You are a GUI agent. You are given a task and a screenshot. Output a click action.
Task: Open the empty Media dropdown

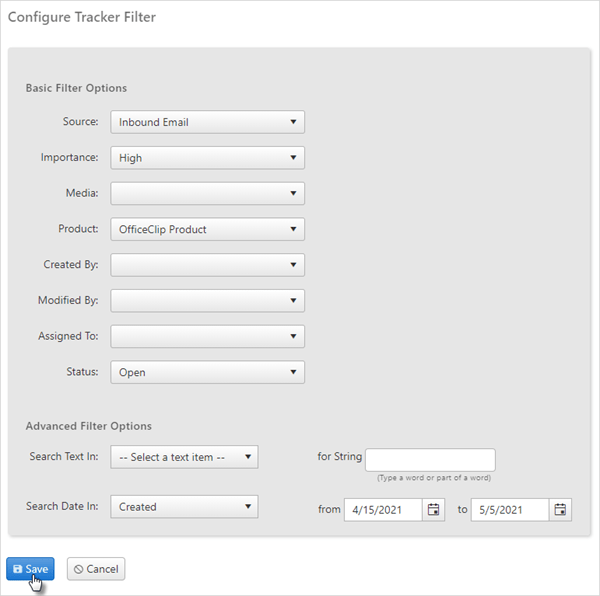(207, 193)
